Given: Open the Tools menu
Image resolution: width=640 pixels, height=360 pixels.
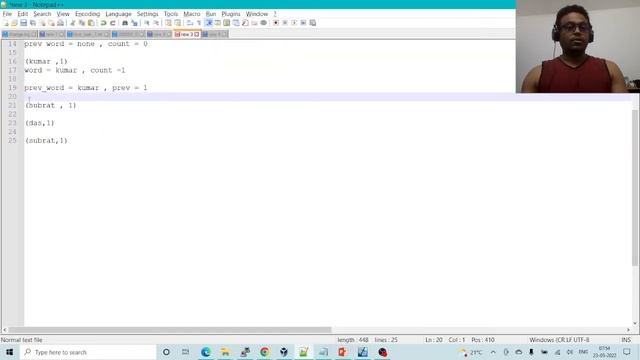Looking at the screenshot, I should (x=171, y=14).
